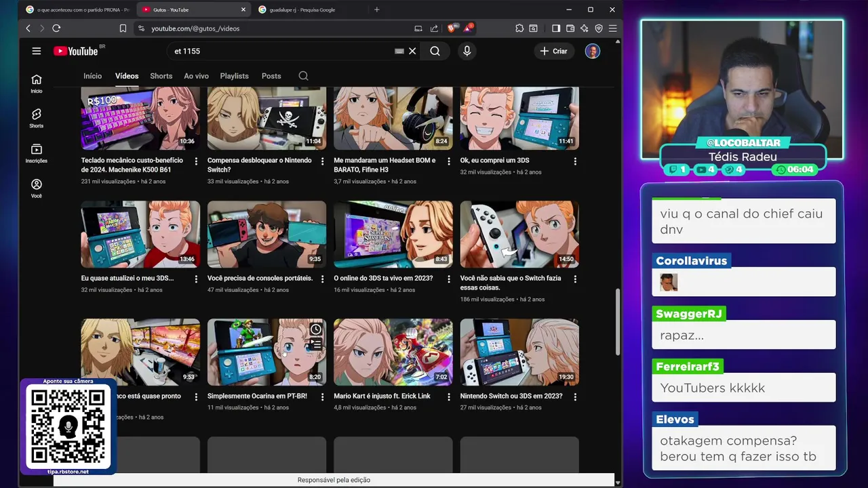The width and height of the screenshot is (868, 488).
Task: Open the Ao vivo channel tab
Action: (196, 76)
